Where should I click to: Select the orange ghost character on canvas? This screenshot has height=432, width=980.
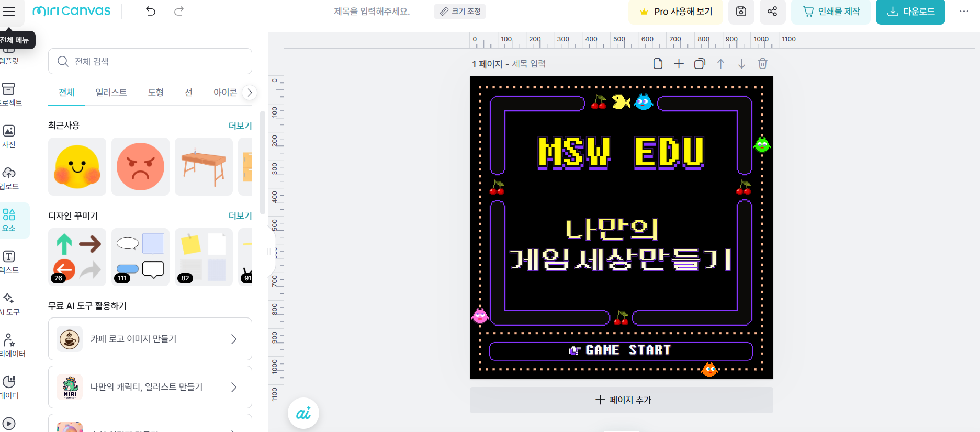709,369
